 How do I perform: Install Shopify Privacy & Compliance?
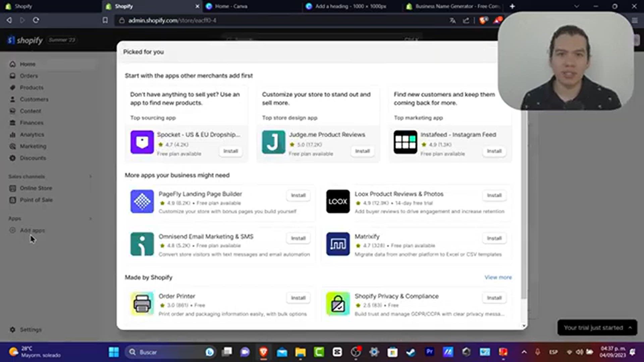click(494, 298)
